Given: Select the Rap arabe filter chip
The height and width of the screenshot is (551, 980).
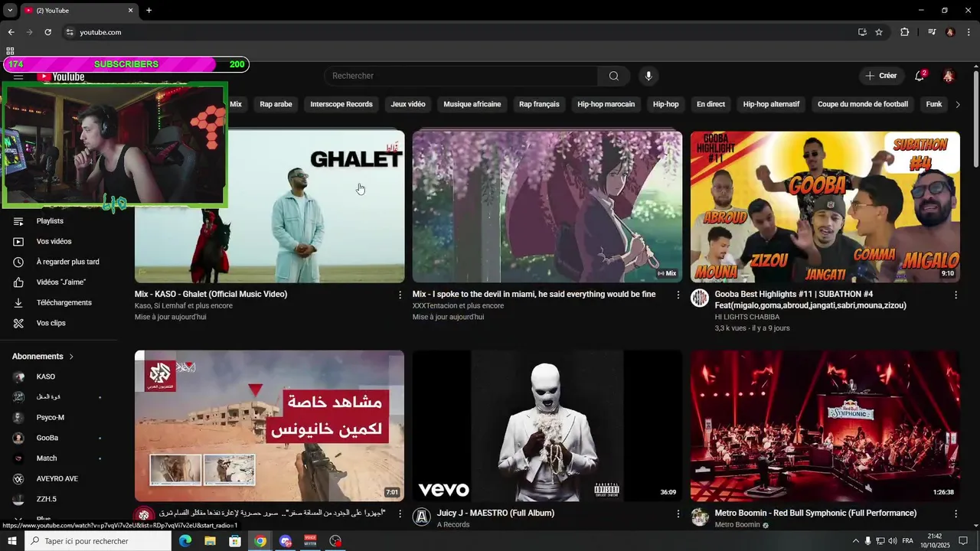Looking at the screenshot, I should 276,104.
